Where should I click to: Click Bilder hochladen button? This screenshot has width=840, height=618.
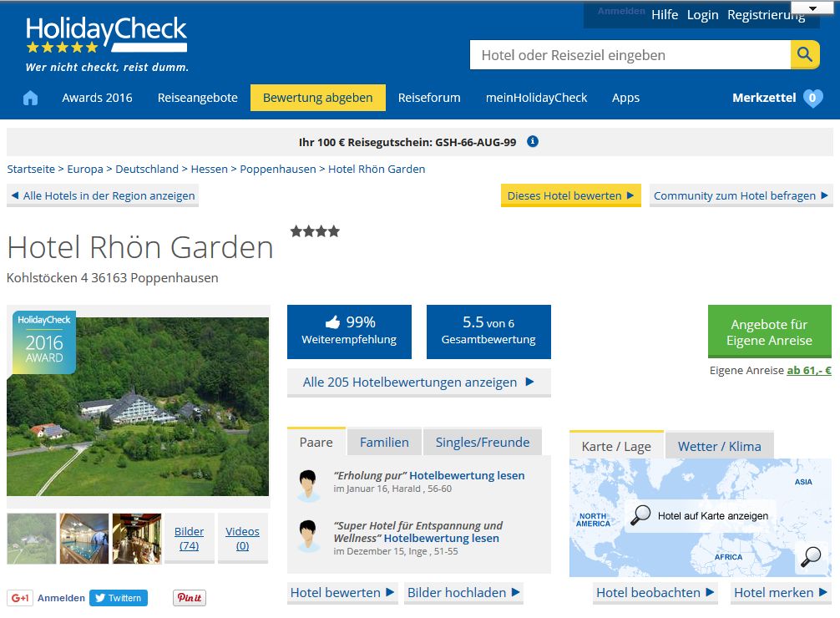463,592
